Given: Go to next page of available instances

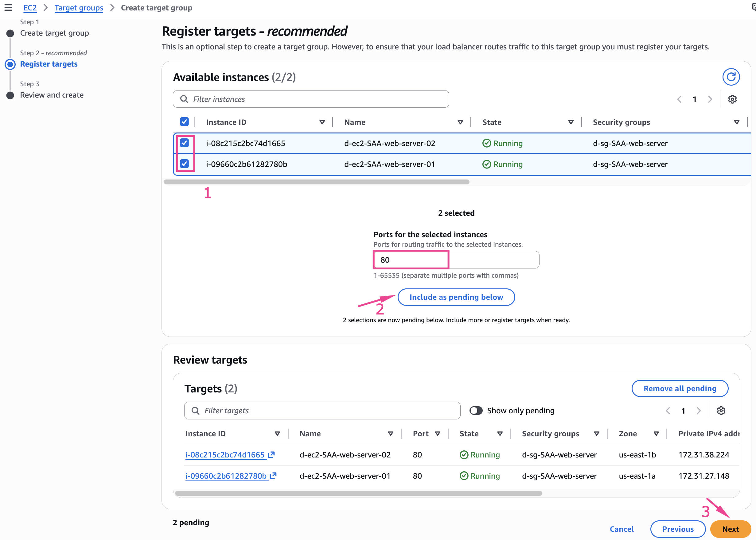Looking at the screenshot, I should 710,99.
